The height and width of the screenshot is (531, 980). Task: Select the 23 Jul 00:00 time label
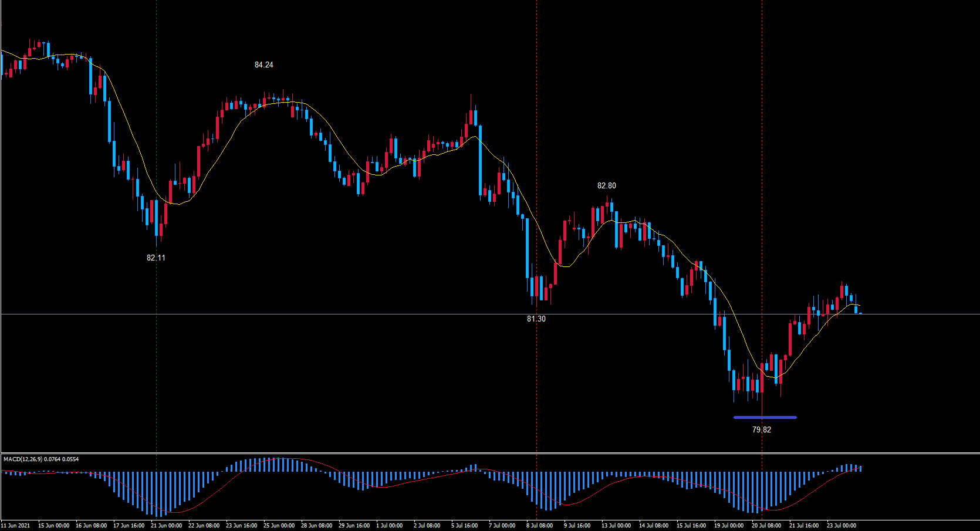click(841, 526)
